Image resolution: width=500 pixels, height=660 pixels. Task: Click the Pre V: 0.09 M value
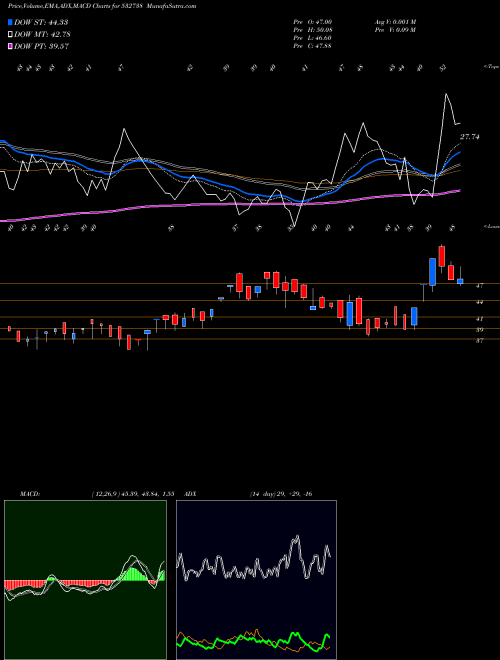[x=395, y=30]
